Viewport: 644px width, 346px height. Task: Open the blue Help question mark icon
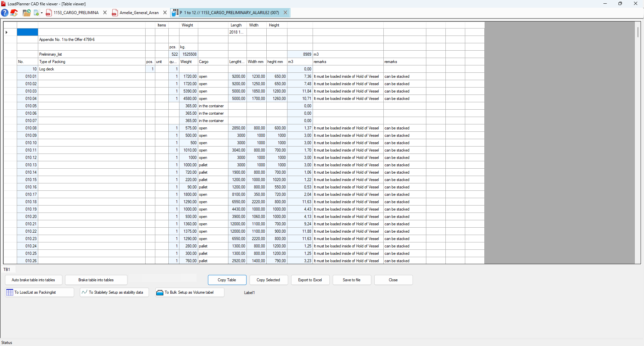point(5,13)
